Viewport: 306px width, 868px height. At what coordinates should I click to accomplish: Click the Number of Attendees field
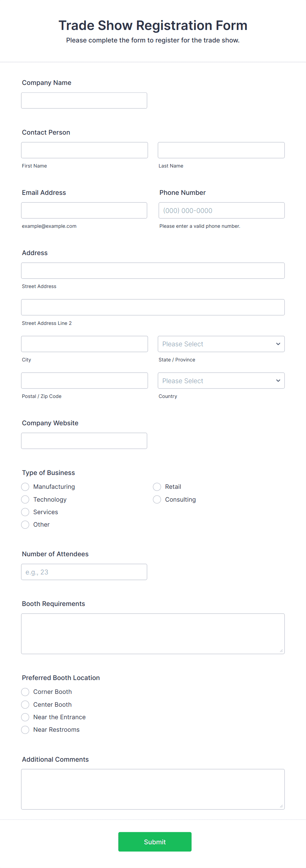84,572
